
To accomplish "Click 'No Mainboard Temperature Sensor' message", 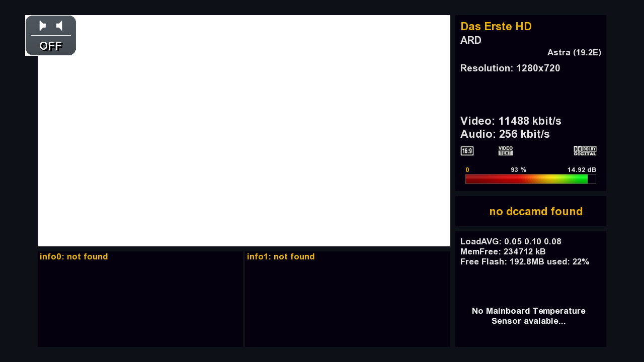I will pos(529,316).
